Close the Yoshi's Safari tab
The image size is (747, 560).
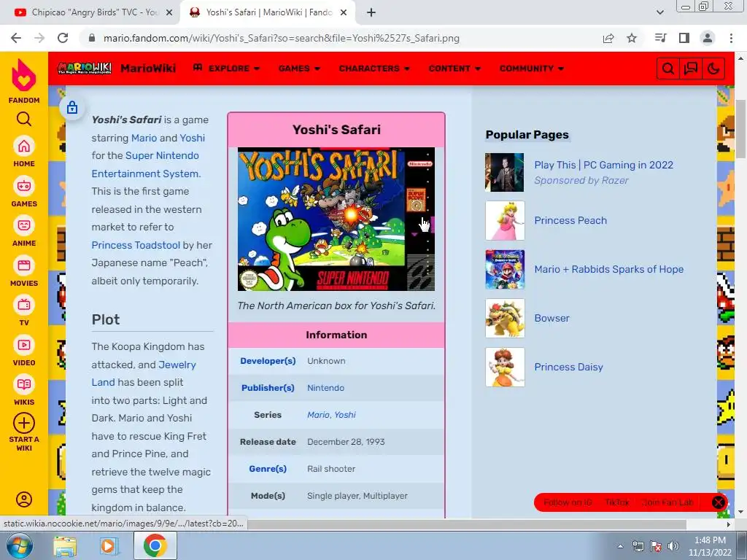click(344, 12)
